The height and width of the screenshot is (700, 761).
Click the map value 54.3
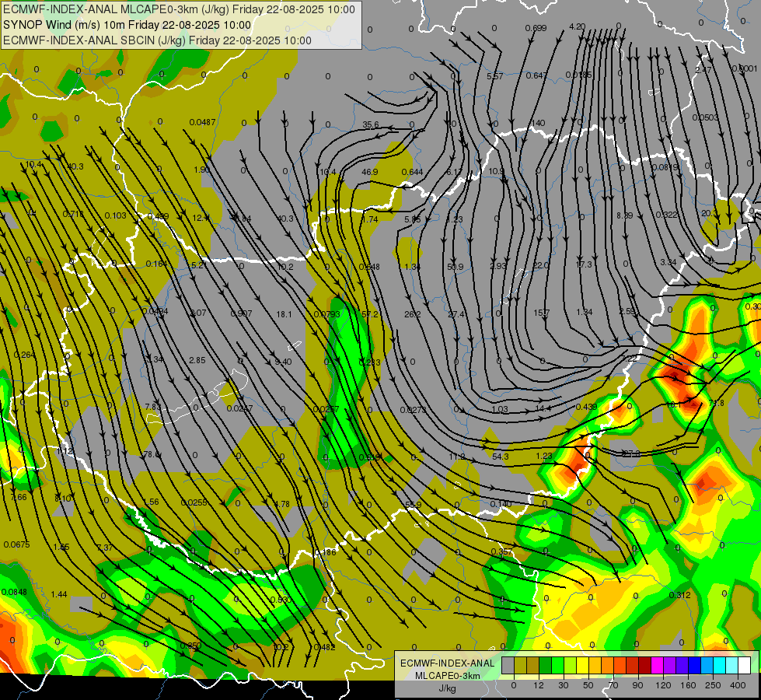pos(501,457)
